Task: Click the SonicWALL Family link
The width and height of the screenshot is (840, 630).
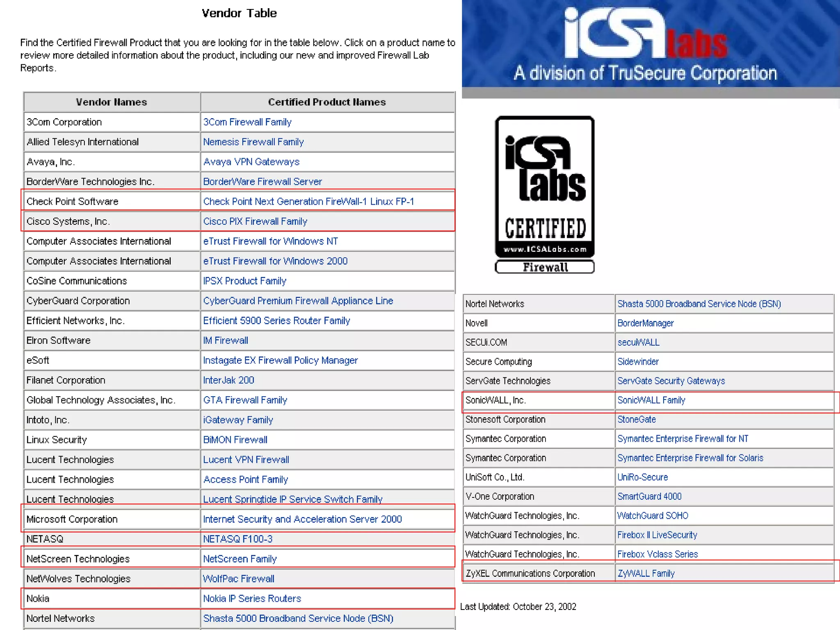Action: pyautogui.click(x=651, y=400)
